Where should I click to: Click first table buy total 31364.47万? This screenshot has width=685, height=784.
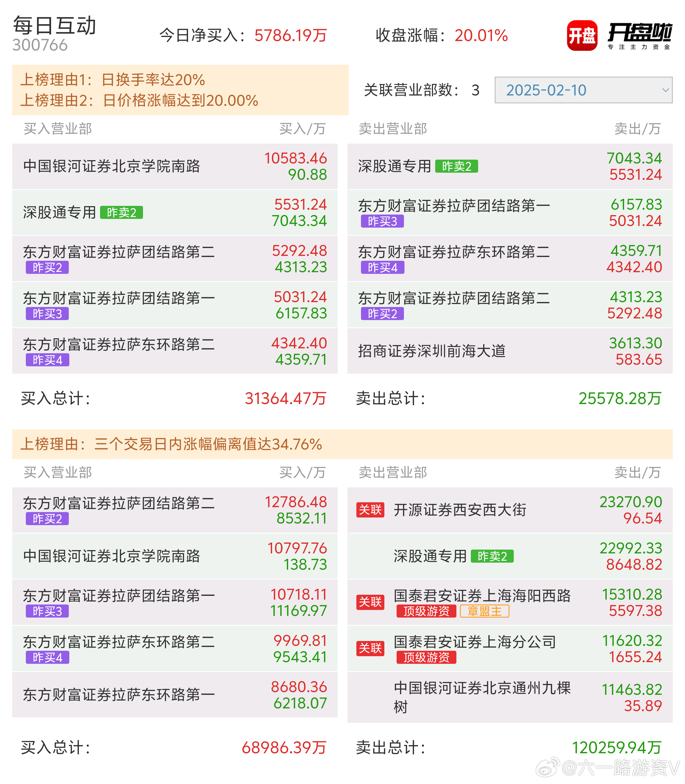point(285,398)
